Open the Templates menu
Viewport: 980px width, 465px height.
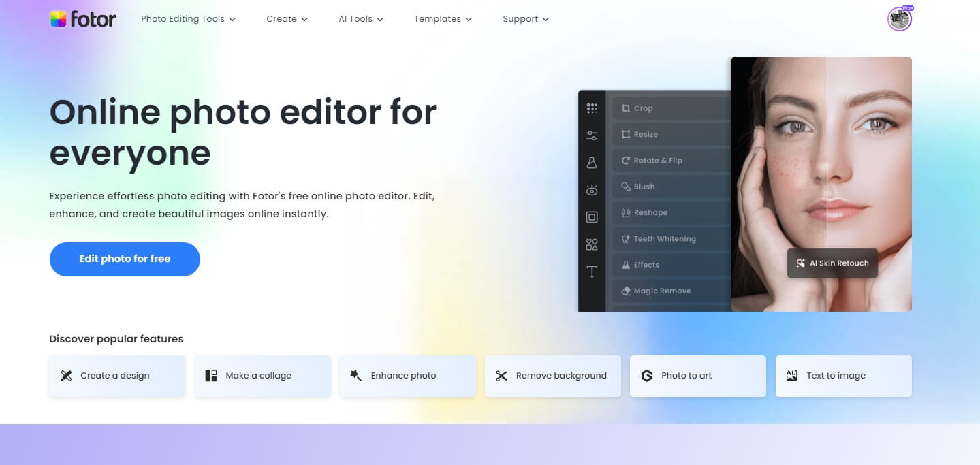(x=443, y=19)
